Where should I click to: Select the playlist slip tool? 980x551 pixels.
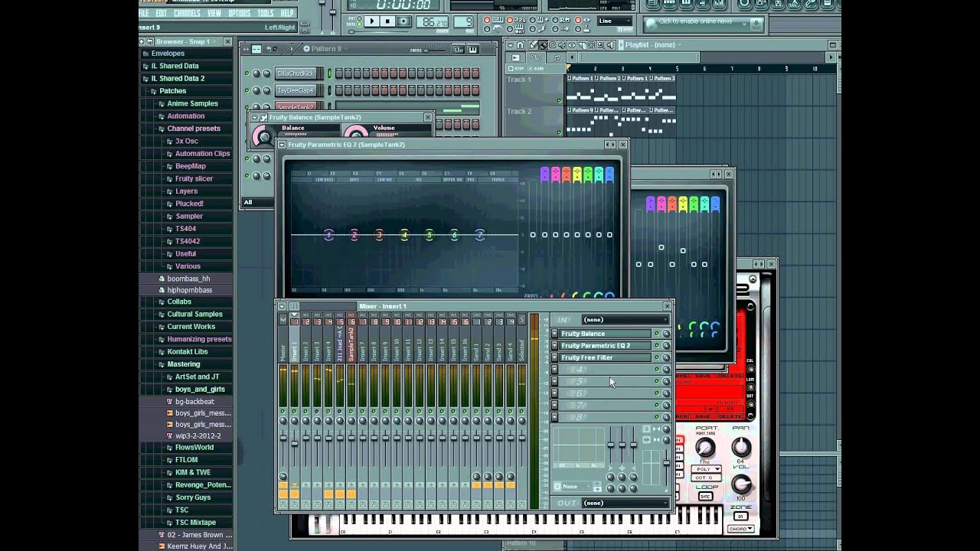click(572, 45)
